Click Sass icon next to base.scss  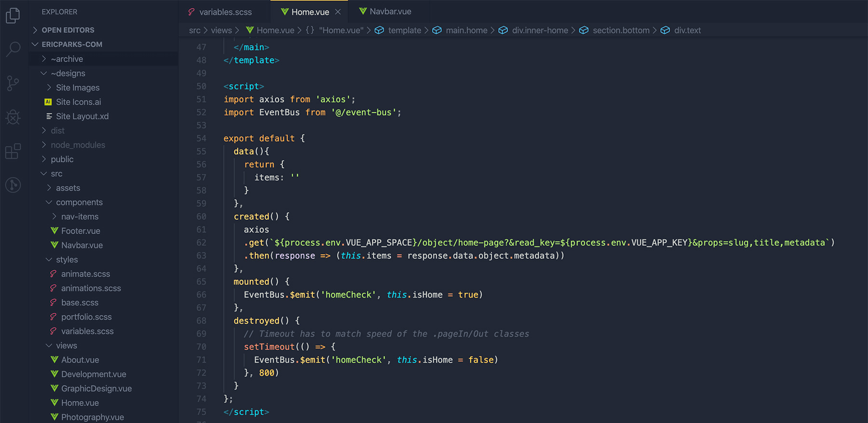click(54, 303)
